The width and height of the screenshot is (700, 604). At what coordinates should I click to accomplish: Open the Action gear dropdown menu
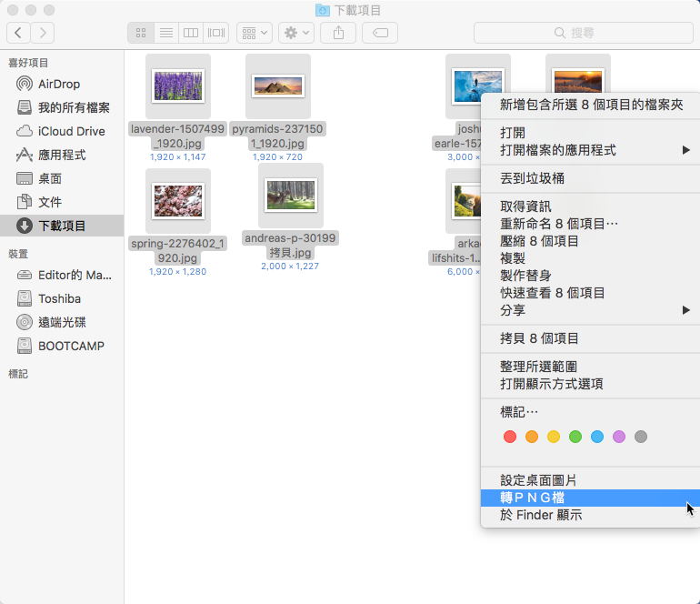pos(296,33)
